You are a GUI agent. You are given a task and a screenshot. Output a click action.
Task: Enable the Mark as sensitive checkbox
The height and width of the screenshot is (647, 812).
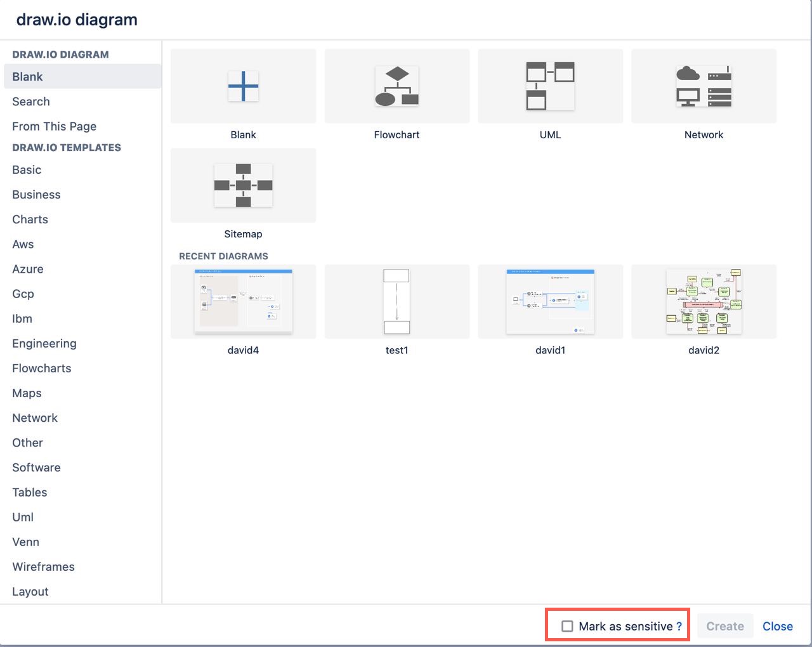566,626
